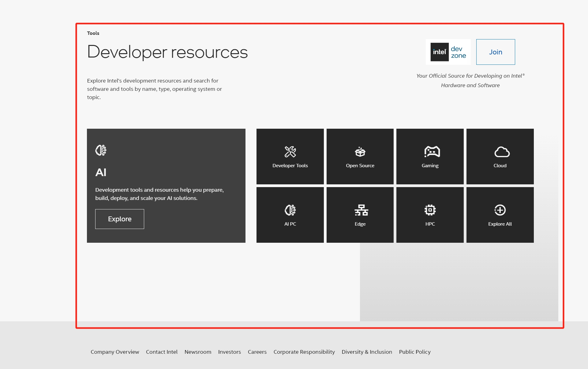Visit the Investors footer link
Viewport: 588px width, 369px height.
pyautogui.click(x=230, y=352)
